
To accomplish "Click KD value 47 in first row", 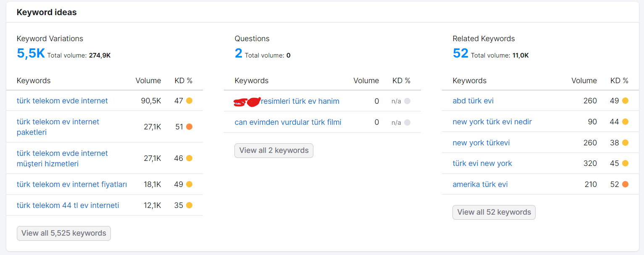I will pos(179,101).
